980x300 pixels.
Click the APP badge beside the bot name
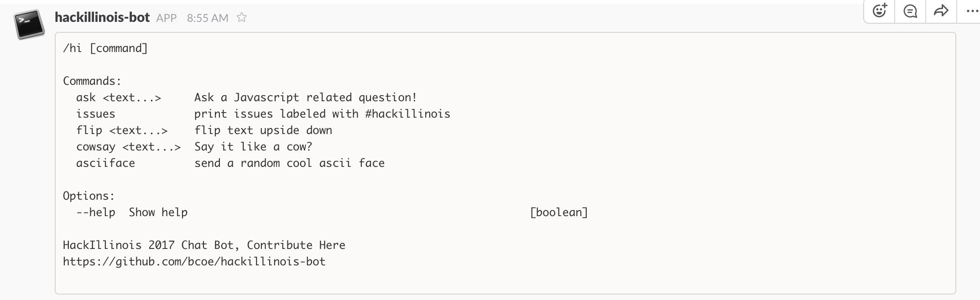coord(167,18)
